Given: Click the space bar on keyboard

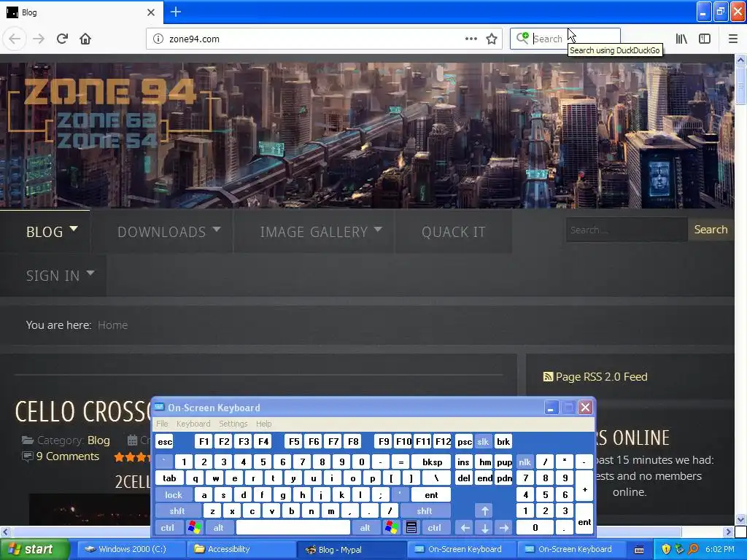Looking at the screenshot, I should pyautogui.click(x=293, y=528).
